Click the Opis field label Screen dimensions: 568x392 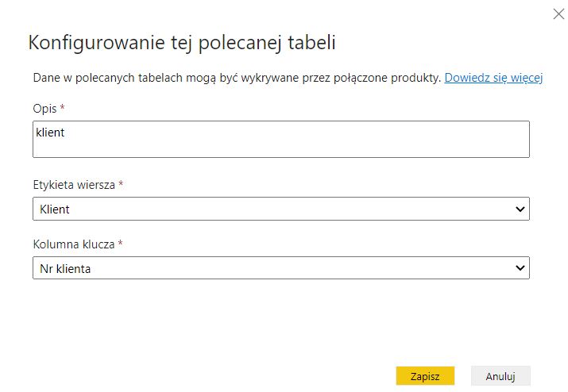(x=44, y=108)
